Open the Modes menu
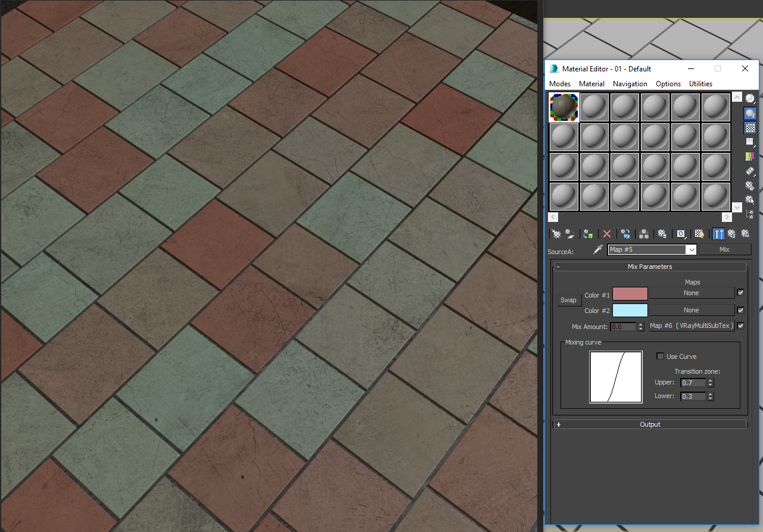Image resolution: width=763 pixels, height=532 pixels. coord(560,84)
